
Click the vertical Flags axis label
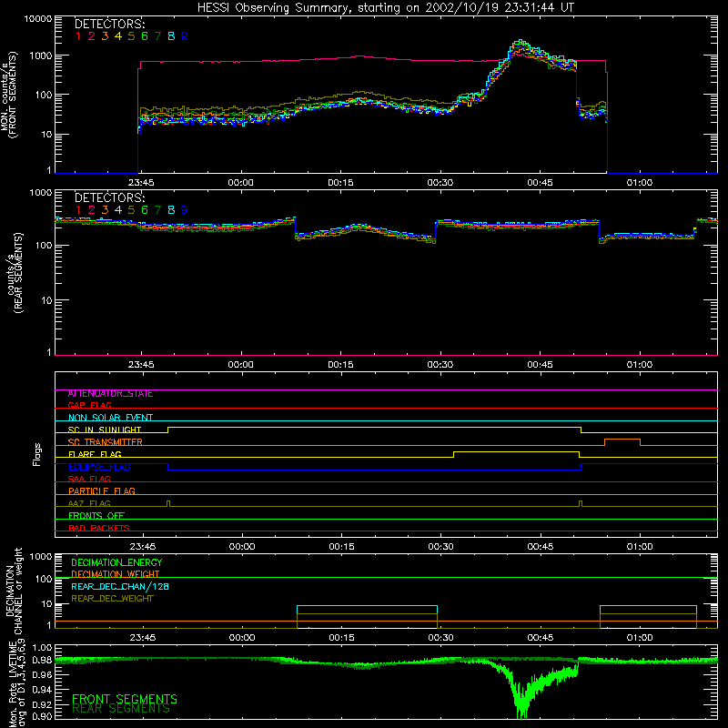[x=37, y=454]
